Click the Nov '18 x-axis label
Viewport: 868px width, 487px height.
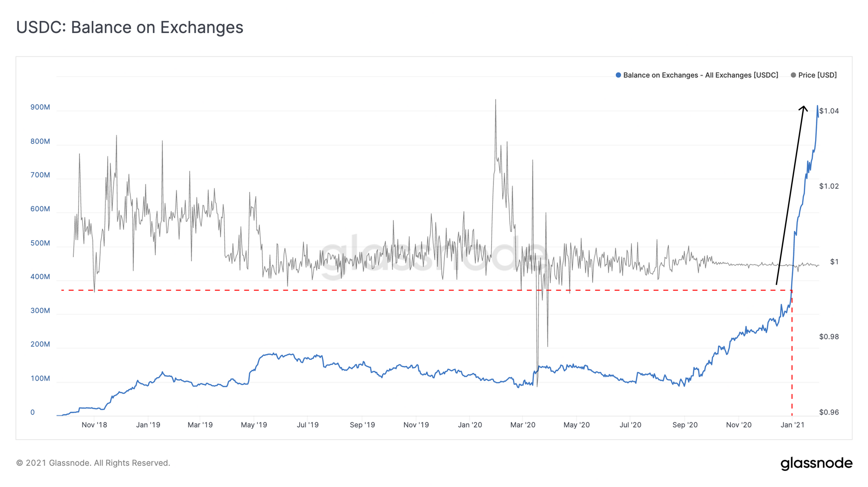pyautogui.click(x=94, y=425)
